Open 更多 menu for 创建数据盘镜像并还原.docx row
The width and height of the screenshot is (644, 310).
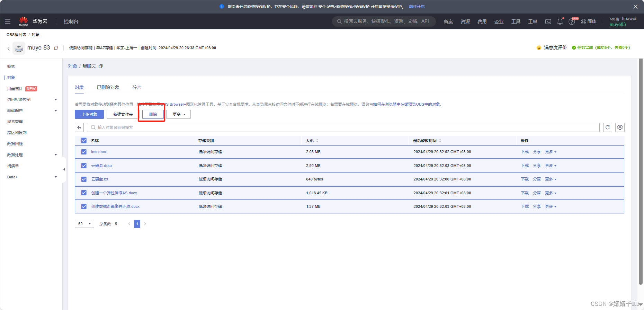pyautogui.click(x=551, y=206)
